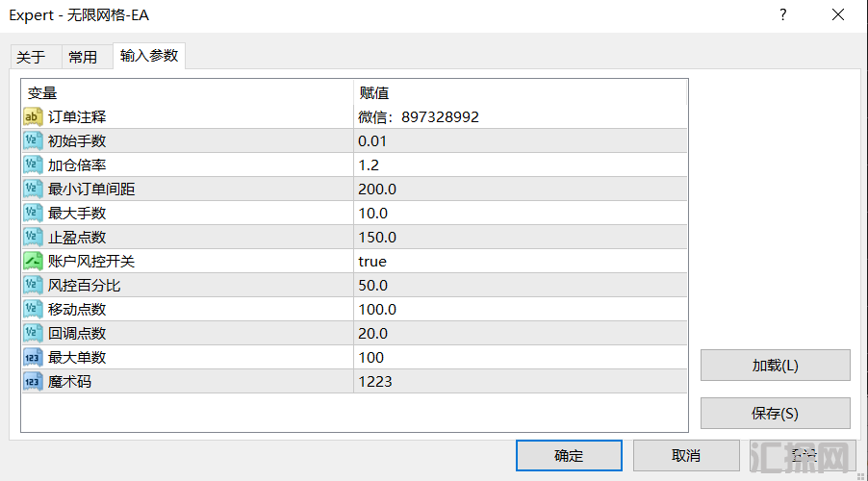Confirm settings with the 确定 button
Screen dimensions: 868x481
tap(569, 456)
